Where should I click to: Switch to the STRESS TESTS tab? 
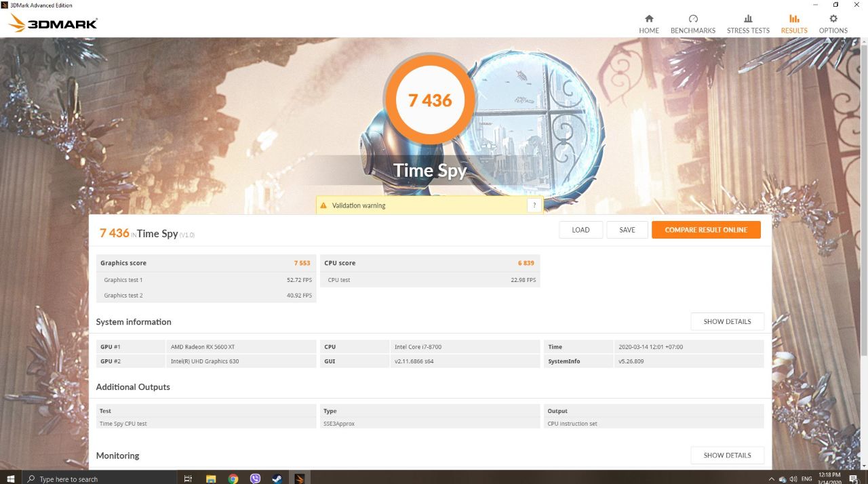(x=748, y=24)
